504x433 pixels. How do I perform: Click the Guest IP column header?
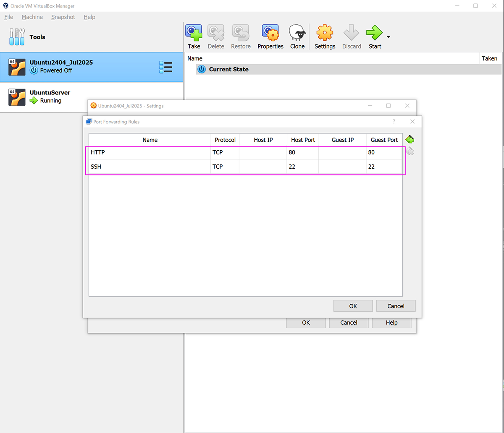click(343, 140)
